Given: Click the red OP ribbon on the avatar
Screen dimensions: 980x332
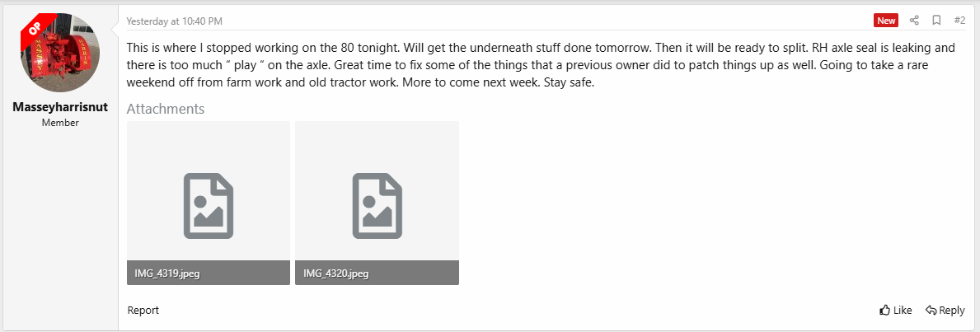Looking at the screenshot, I should pos(33,30).
